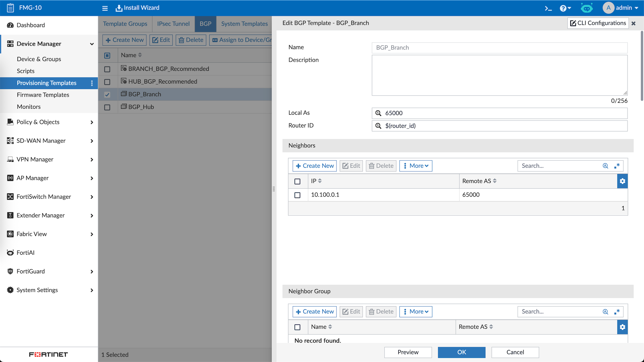Open the CLI console terminal icon

548,8
